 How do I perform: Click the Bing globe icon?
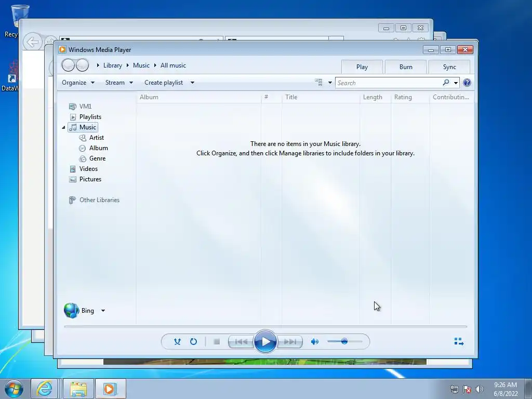pos(71,311)
